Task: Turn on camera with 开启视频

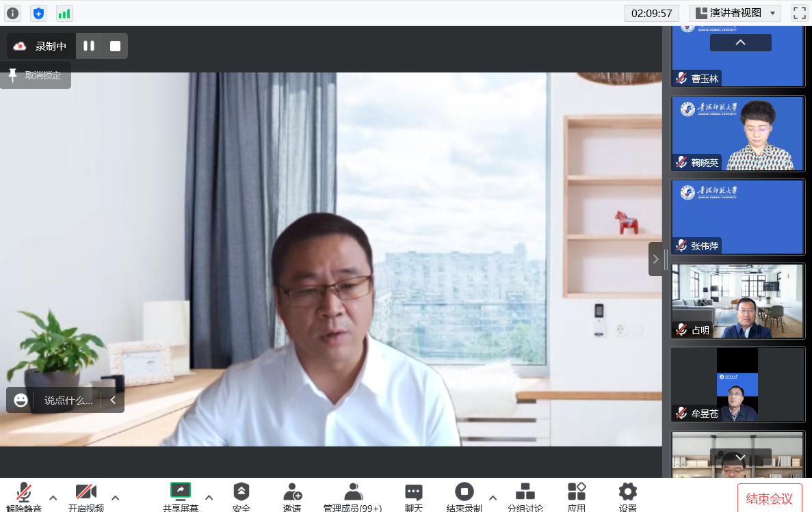Action: pyautogui.click(x=86, y=496)
